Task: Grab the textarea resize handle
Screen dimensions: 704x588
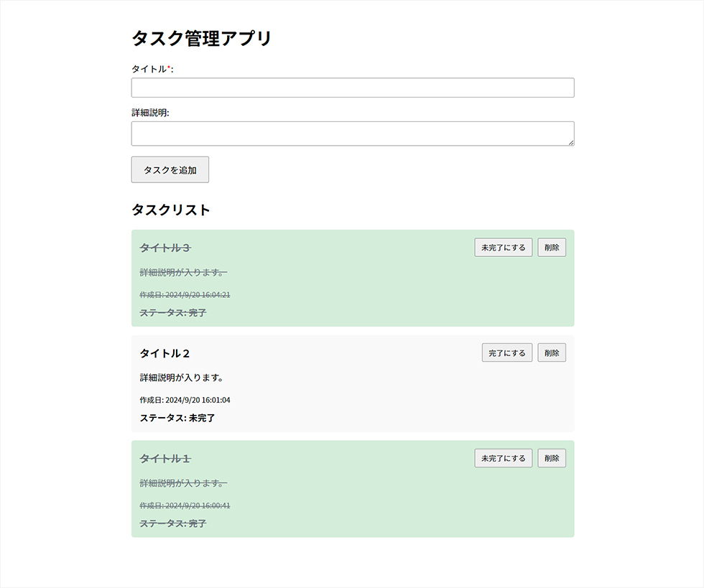Action: tap(570, 142)
